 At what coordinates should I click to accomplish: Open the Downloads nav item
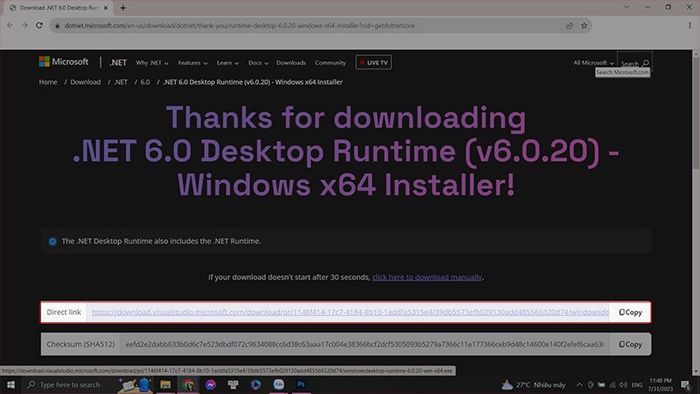point(291,63)
